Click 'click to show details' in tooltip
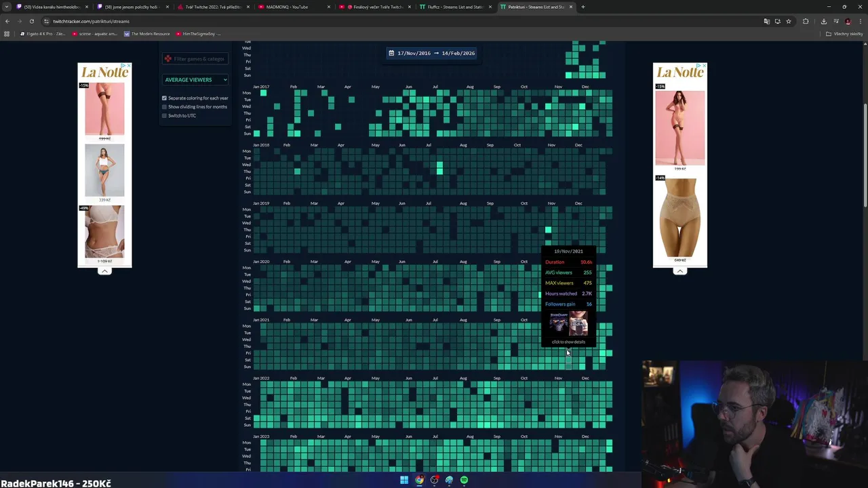 568,342
